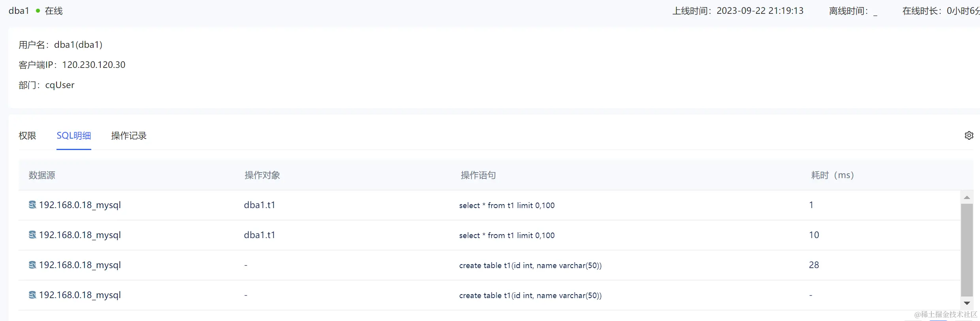Click the client IP 120.230.120.30
The image size is (980, 321).
click(94, 65)
